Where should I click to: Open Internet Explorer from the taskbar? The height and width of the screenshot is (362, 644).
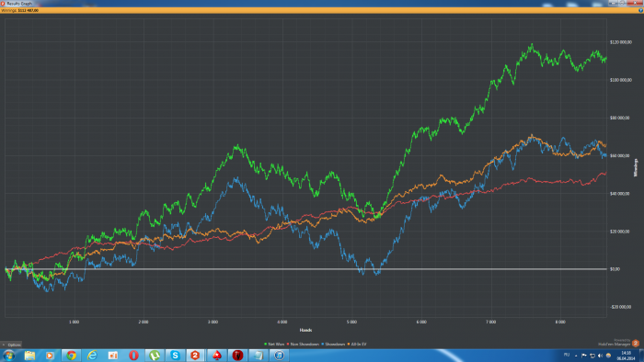coord(92,356)
